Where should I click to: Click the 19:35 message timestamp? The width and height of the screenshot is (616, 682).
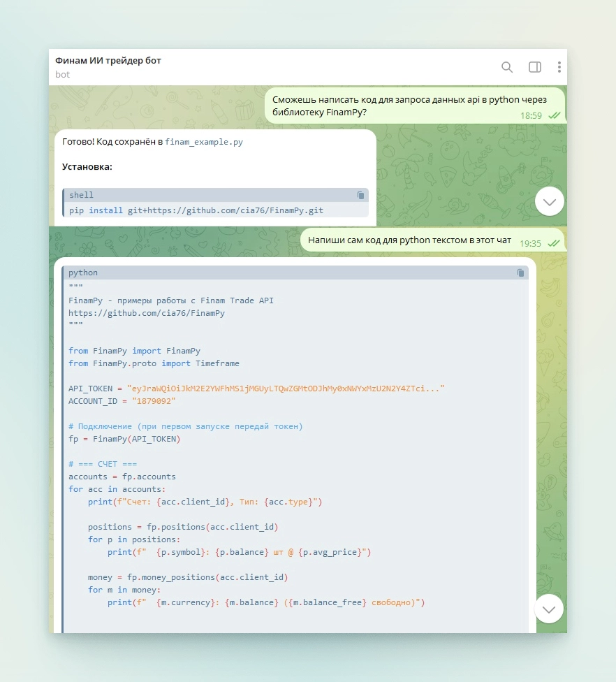[x=530, y=244]
